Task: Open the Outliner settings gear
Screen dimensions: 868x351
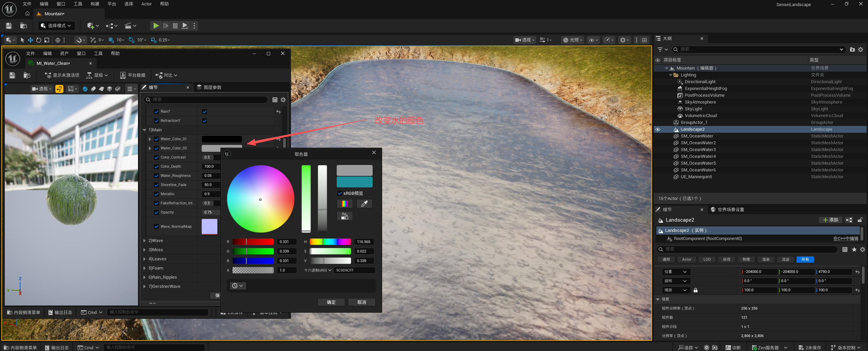Action: (861, 50)
